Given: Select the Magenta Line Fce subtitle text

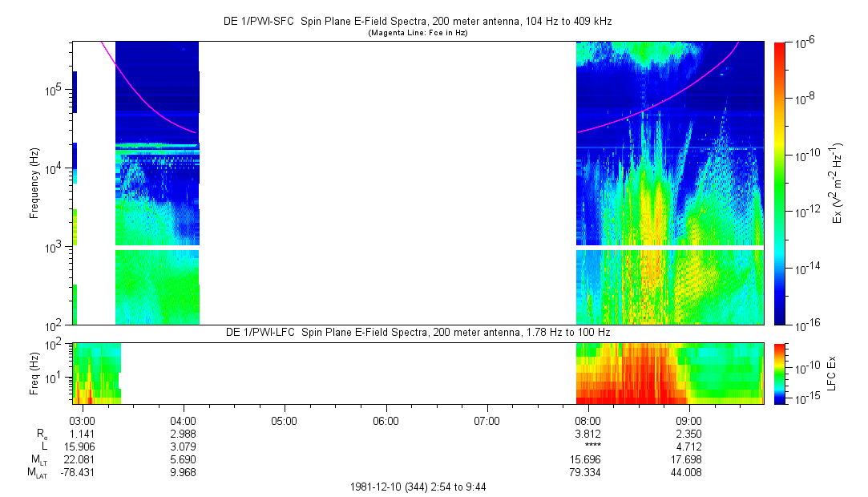Looking at the screenshot, I should point(417,33).
